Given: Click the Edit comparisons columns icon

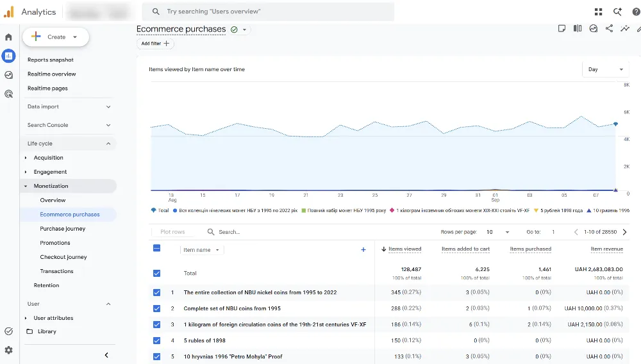Looking at the screenshot, I should point(578,28).
